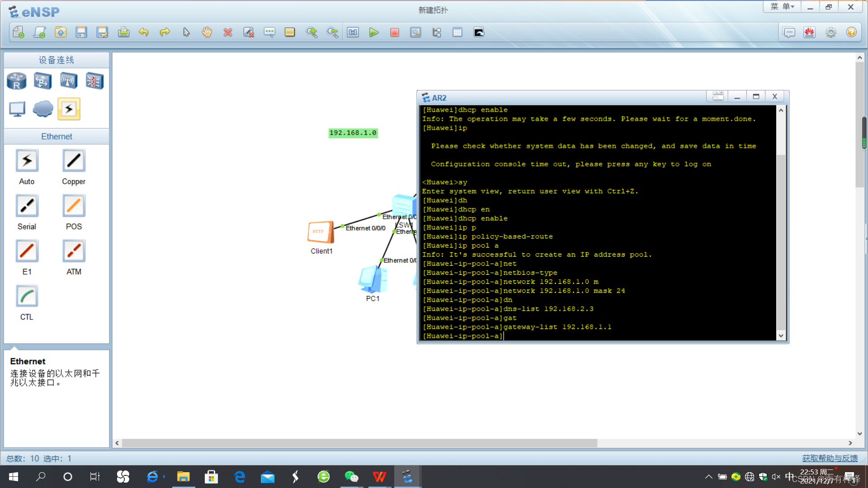The height and width of the screenshot is (488, 868).
Task: Select the Cloud device category icon
Action: point(43,109)
